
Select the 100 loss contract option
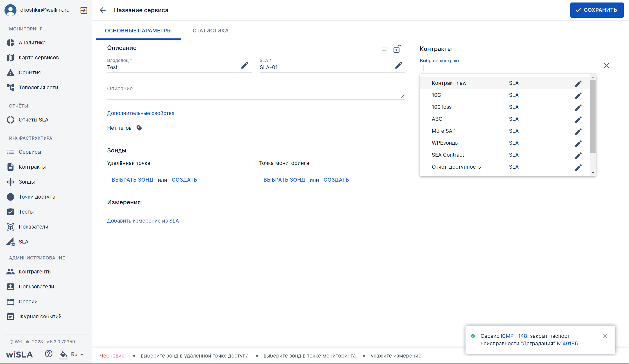[505, 107]
